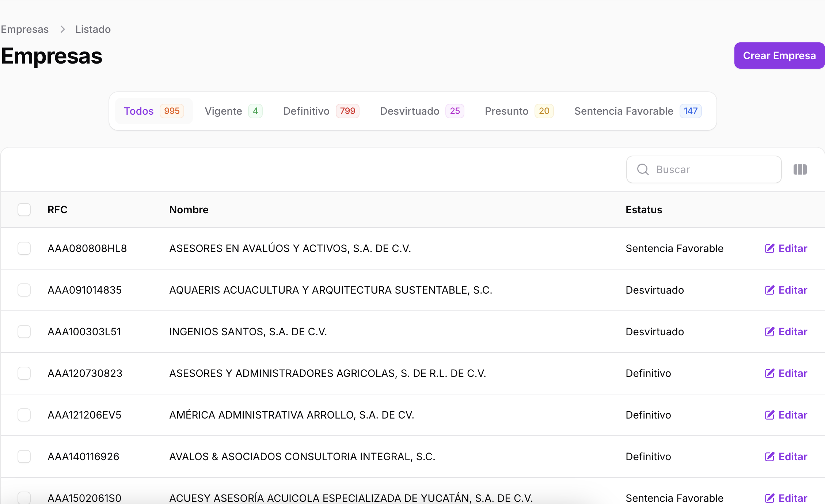Click edit pencil icon for AMÉRICA ADMINISTRATIVA row
This screenshot has height=504, width=825.
coord(769,415)
